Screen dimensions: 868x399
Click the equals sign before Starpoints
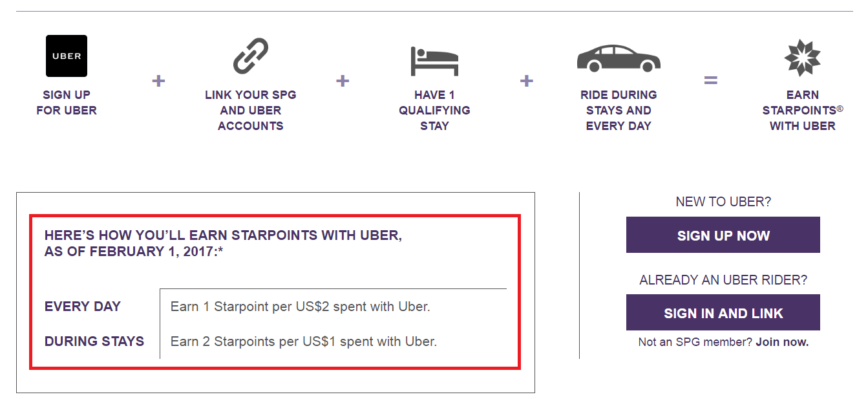coord(710,81)
